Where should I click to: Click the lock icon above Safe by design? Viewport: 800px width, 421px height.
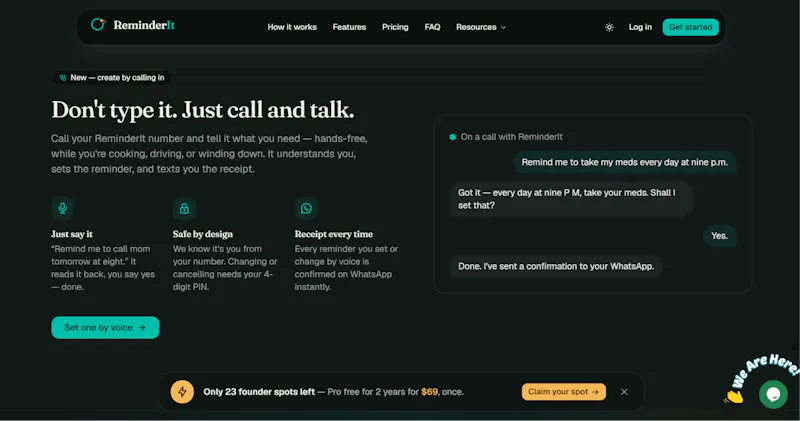click(x=184, y=208)
